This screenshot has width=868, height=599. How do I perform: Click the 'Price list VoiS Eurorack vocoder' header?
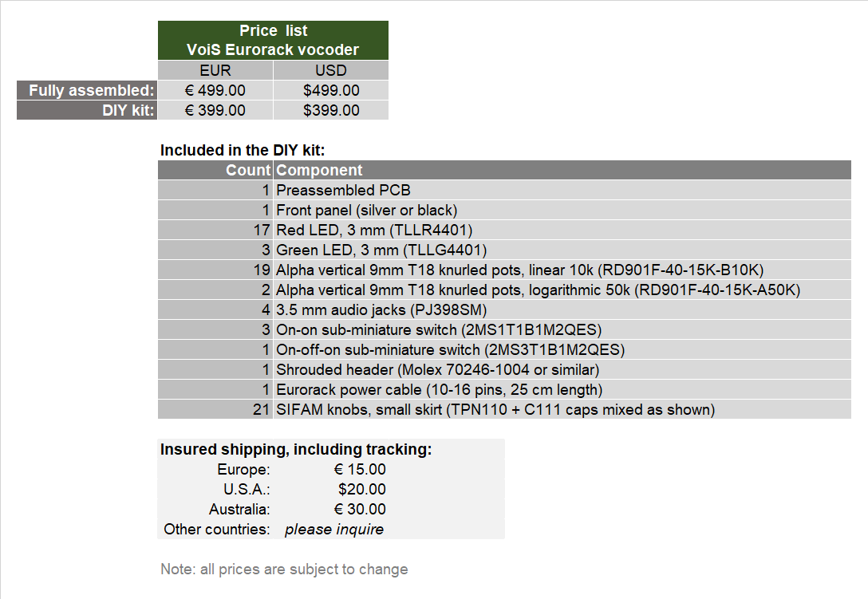coord(273,40)
